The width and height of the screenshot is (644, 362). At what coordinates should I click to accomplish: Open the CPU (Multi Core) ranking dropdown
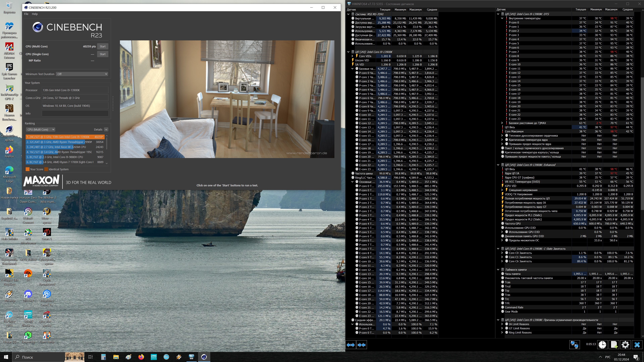click(x=40, y=129)
